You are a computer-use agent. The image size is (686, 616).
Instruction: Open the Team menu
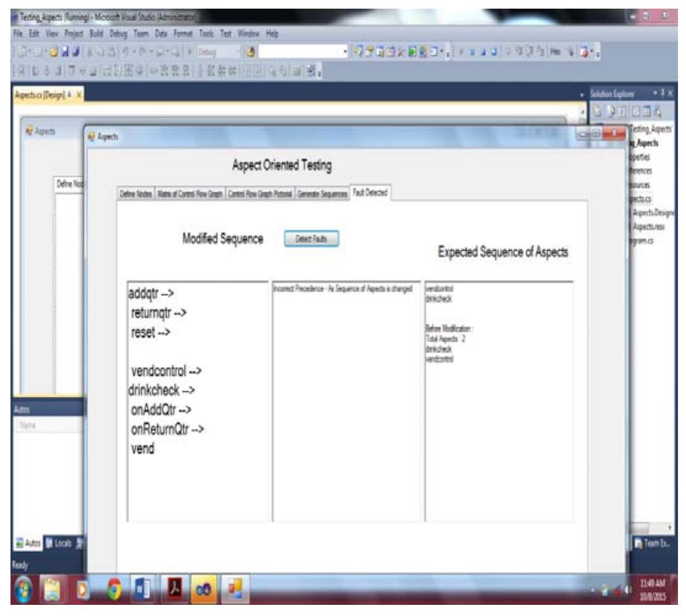[141, 34]
